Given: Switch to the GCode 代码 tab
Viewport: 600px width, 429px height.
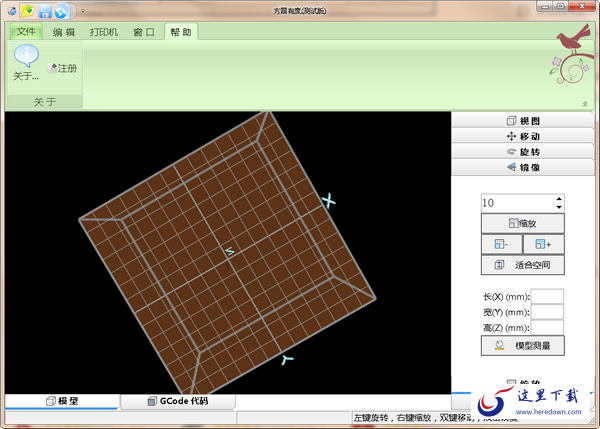Looking at the screenshot, I should pos(178,401).
